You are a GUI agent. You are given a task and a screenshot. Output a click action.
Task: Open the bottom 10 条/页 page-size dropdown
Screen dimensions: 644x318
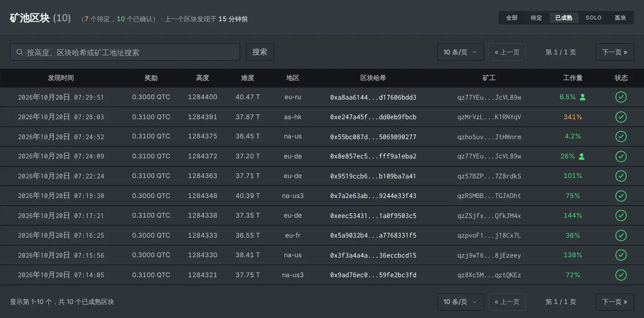coord(460,302)
